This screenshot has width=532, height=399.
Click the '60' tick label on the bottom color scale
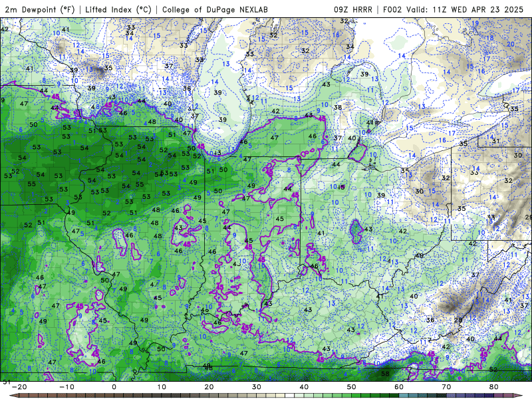click(x=399, y=387)
